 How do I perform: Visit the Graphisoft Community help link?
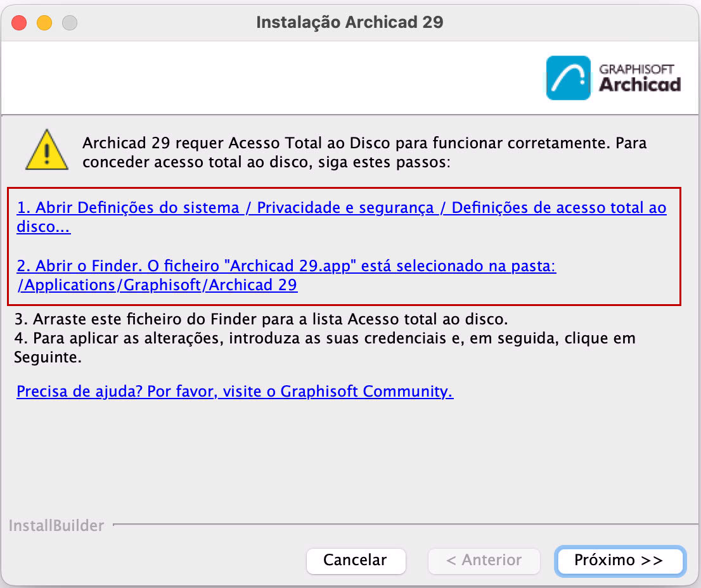235,392
